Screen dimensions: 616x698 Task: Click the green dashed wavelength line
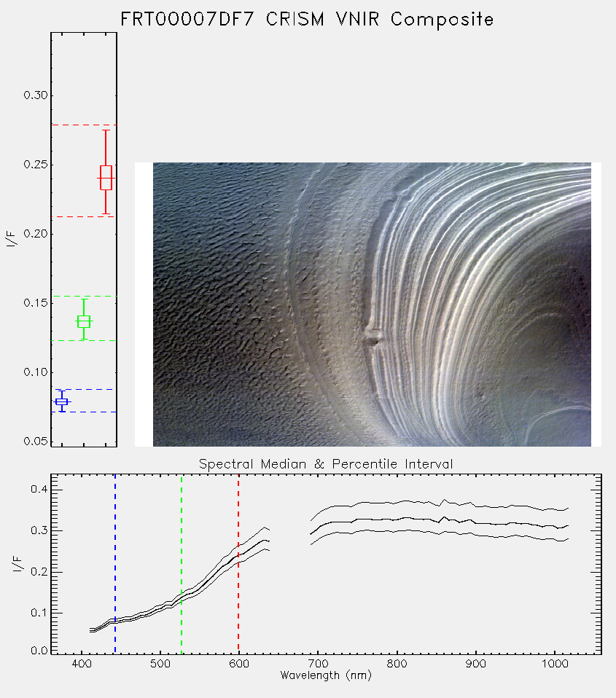coord(182,564)
